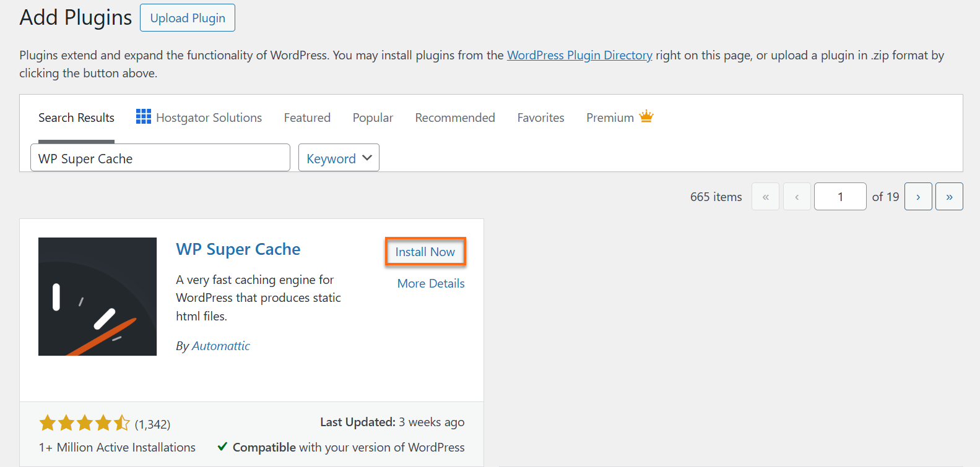Click '1+ Million Active Installations' text
Screen dimensions: 980x467
pyautogui.click(x=117, y=447)
